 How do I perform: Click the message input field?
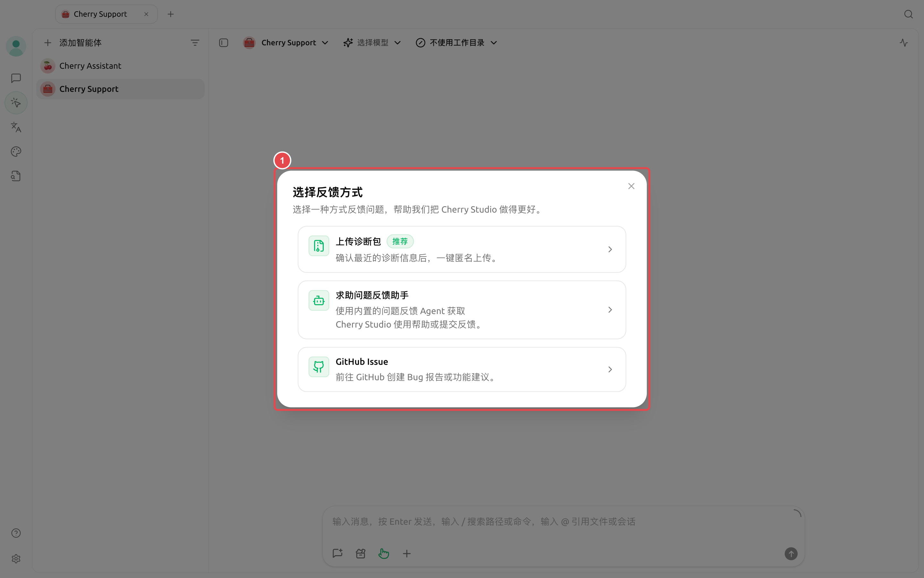[563, 522]
